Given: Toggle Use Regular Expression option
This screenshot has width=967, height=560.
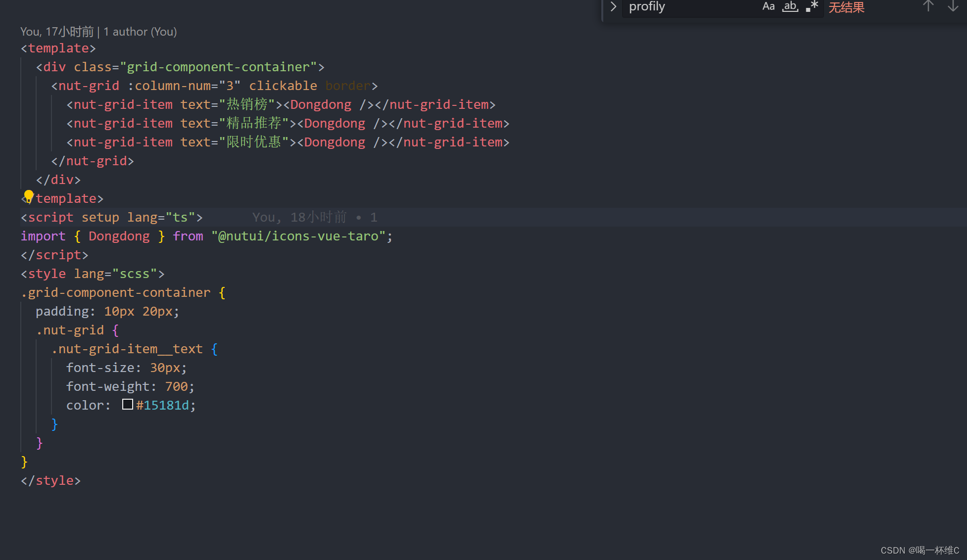Looking at the screenshot, I should tap(812, 7).
